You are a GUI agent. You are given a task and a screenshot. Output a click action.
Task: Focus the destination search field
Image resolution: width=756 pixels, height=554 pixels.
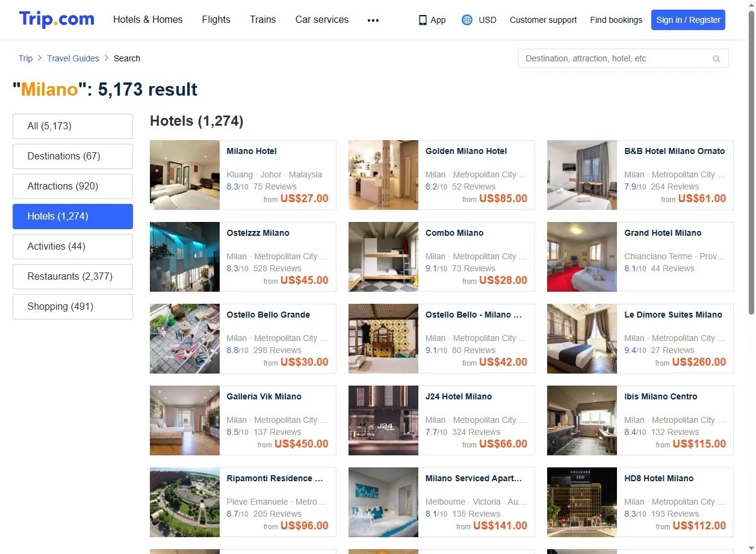[x=624, y=58]
